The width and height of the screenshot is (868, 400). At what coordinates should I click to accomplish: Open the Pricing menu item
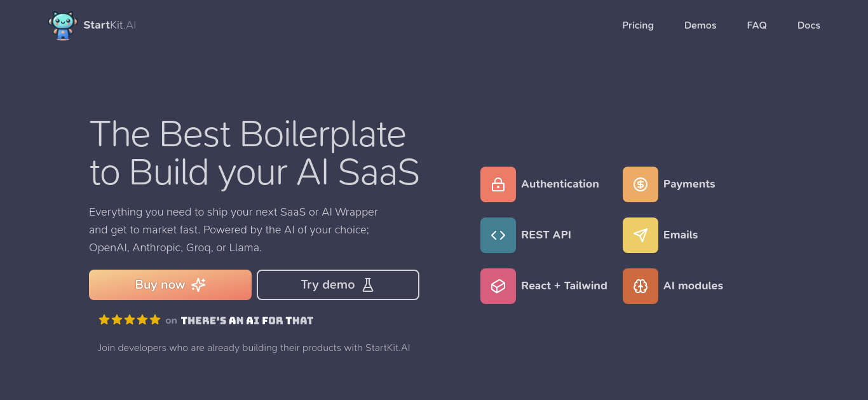tap(638, 25)
